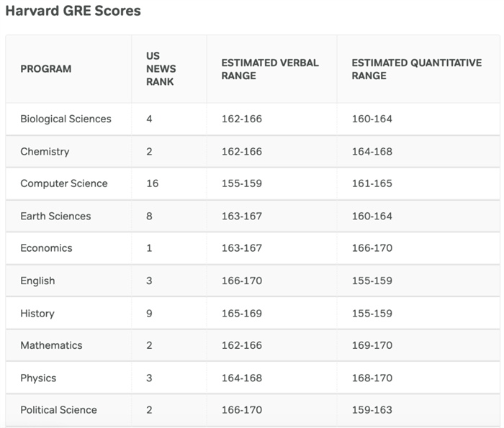Select Economics quantitative range 166-170
Viewport: 504px width, 428px height.
(x=372, y=248)
